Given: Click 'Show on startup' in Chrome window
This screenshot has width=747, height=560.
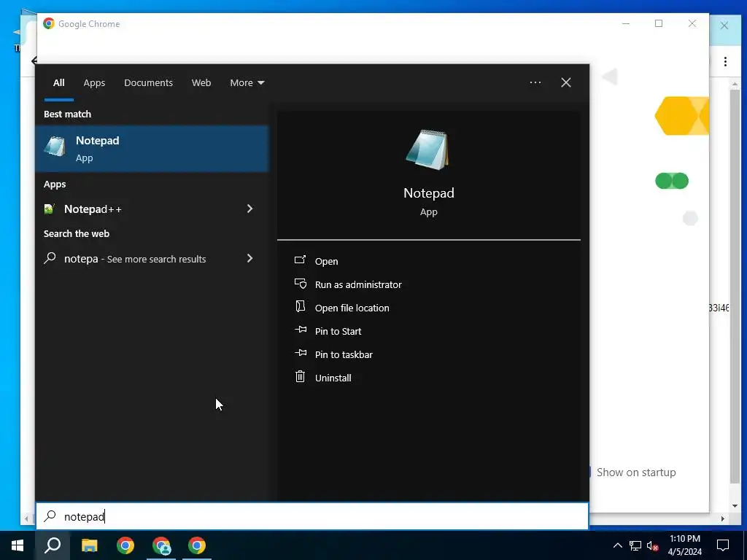Looking at the screenshot, I should (636, 472).
